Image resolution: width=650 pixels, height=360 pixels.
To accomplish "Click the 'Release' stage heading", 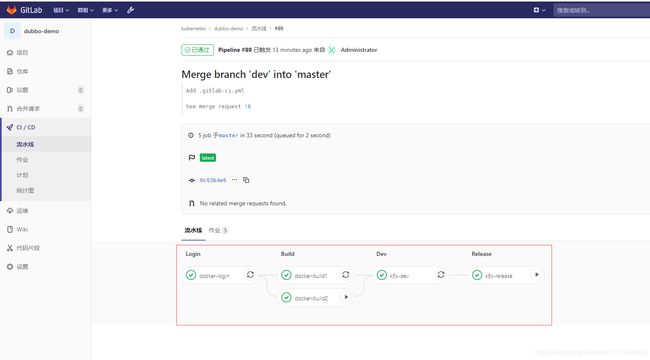I will coord(481,254).
